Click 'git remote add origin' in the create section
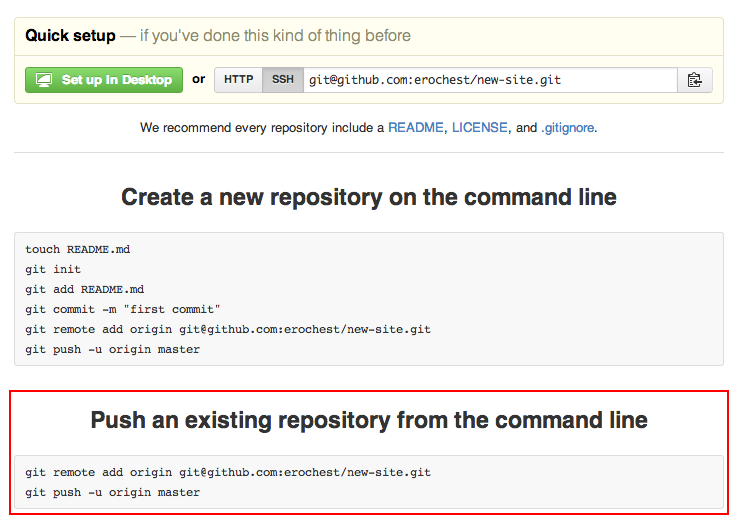The image size is (743, 525). (228, 329)
